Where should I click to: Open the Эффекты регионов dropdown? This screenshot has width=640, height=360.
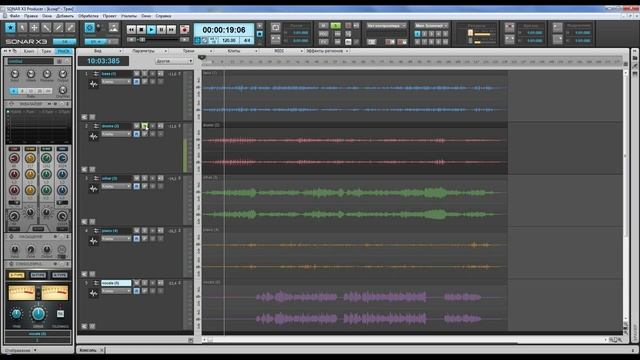(x=327, y=51)
